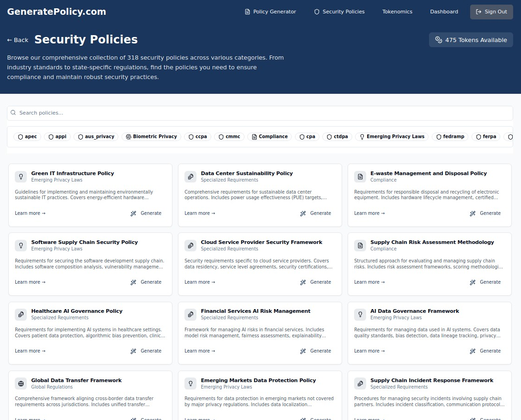Go to the Tokenomics menu item
Screen dimensions: 521x420
click(397, 12)
